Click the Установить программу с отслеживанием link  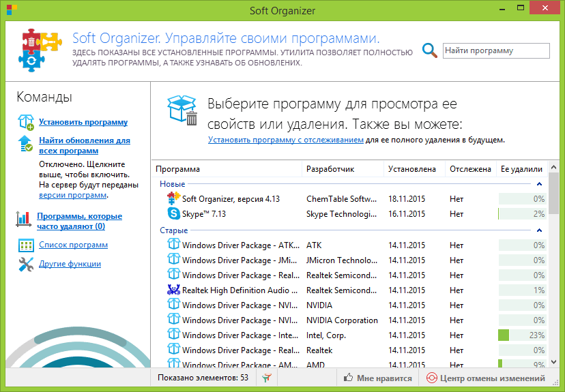tap(285, 140)
